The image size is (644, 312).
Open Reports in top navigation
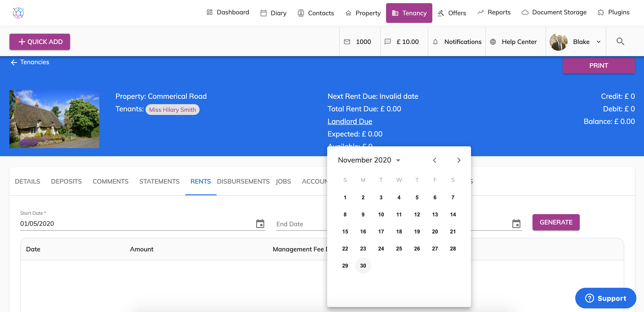494,12
